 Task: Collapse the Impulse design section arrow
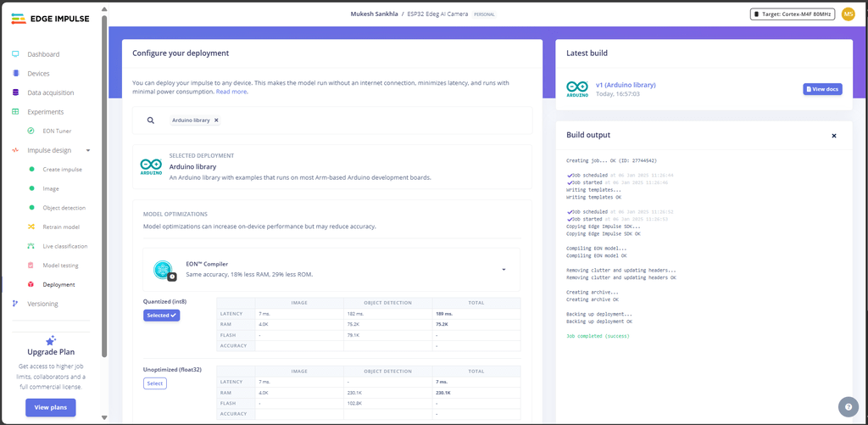(88, 150)
